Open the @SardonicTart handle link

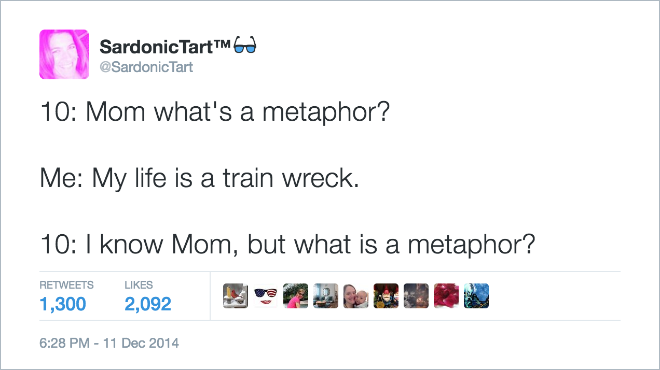[146, 67]
